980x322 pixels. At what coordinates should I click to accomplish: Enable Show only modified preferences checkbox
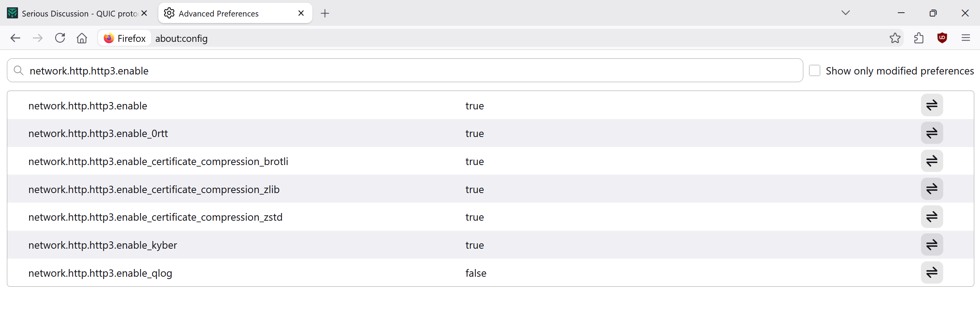[x=814, y=71]
